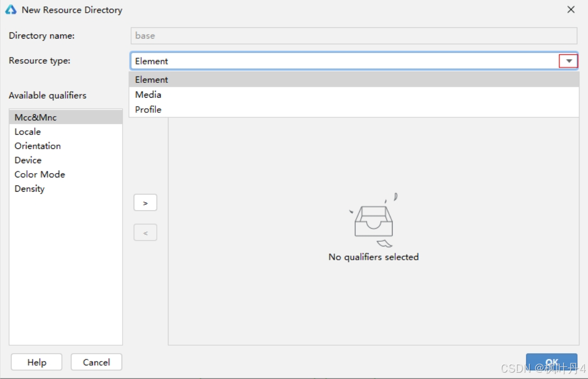Select the Orientation qualifier

(x=66, y=146)
